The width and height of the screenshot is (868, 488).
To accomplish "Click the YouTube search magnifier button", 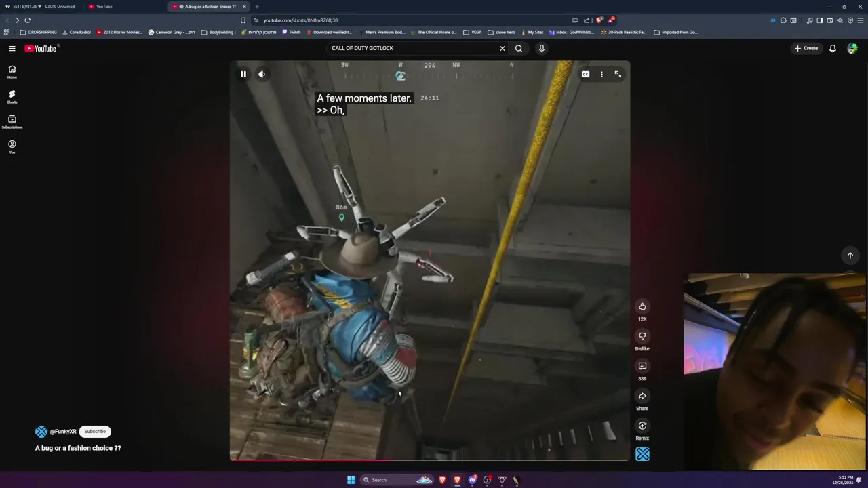I will click(x=519, y=48).
